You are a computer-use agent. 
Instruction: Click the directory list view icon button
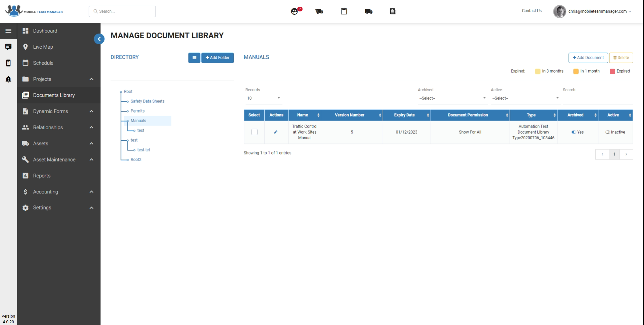(x=194, y=58)
